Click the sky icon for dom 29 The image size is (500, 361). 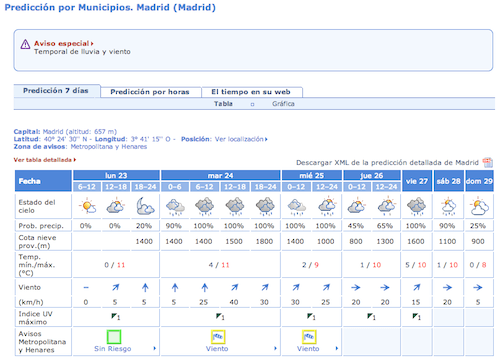[x=479, y=206]
